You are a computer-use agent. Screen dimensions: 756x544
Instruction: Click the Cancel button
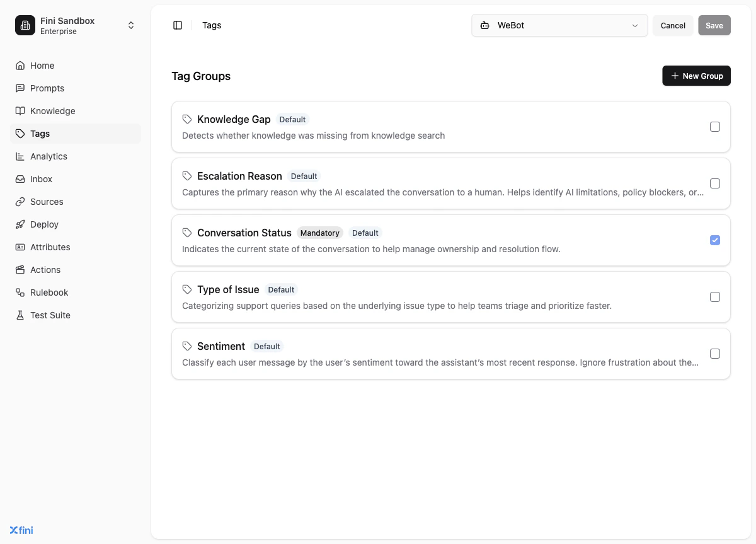[672, 25]
